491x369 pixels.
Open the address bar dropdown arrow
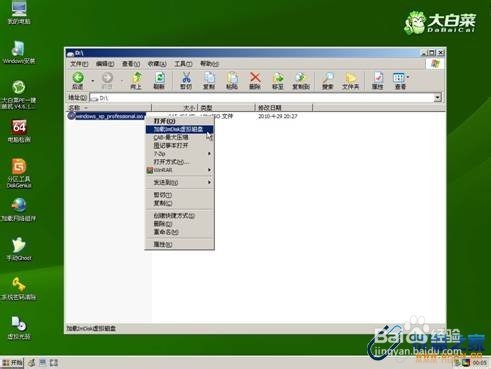pos(438,98)
